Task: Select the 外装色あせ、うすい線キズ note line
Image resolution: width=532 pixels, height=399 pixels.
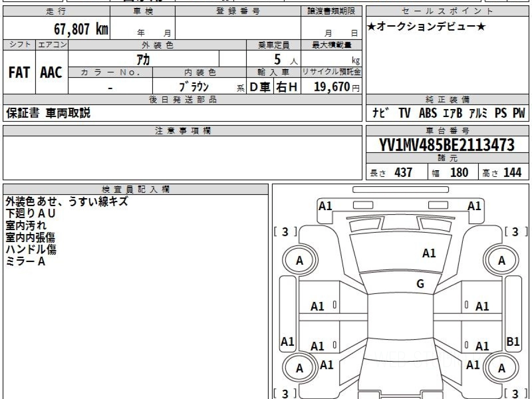Action: 67,202
